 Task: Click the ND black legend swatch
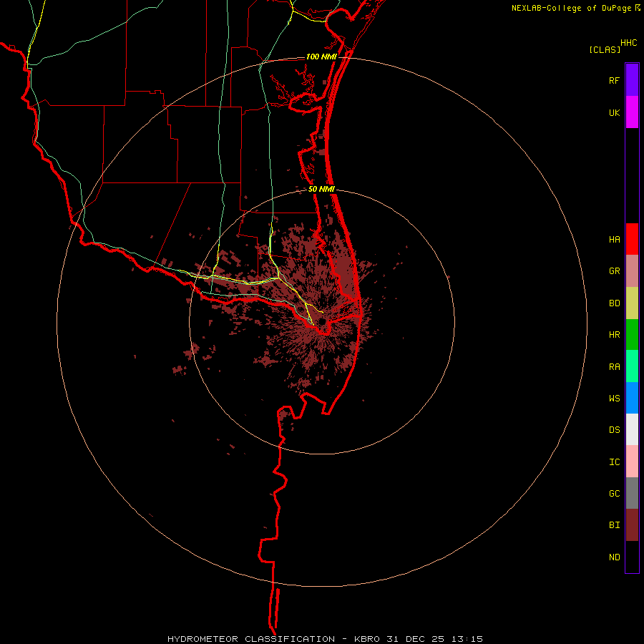pyautogui.click(x=632, y=557)
